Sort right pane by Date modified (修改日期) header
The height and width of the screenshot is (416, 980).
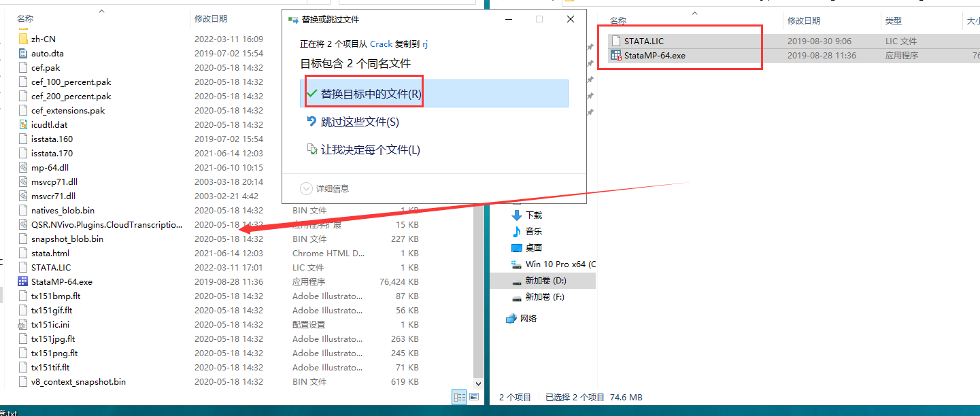(x=803, y=21)
